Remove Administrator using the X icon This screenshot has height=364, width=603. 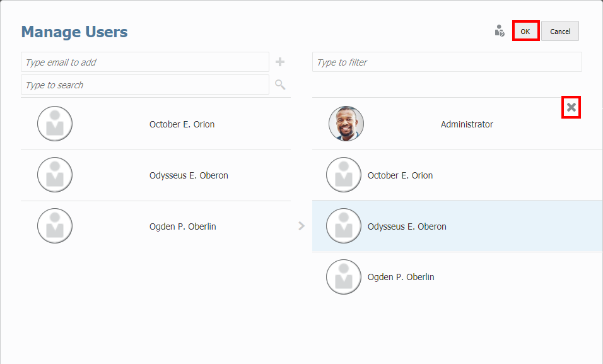tap(571, 107)
